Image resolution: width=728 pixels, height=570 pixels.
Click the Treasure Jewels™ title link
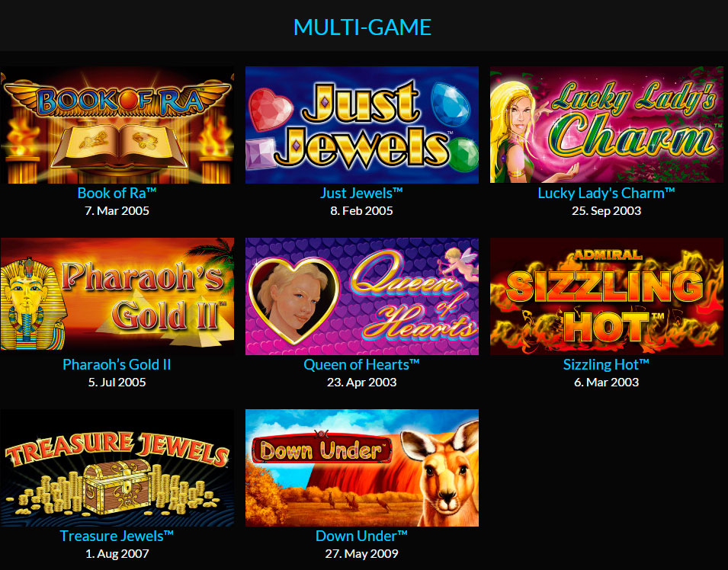(x=117, y=536)
